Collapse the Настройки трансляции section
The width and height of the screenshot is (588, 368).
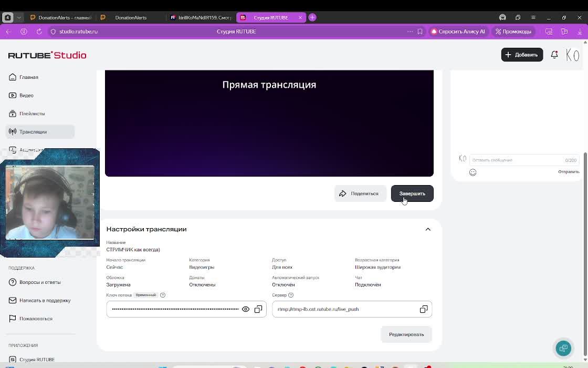click(428, 229)
